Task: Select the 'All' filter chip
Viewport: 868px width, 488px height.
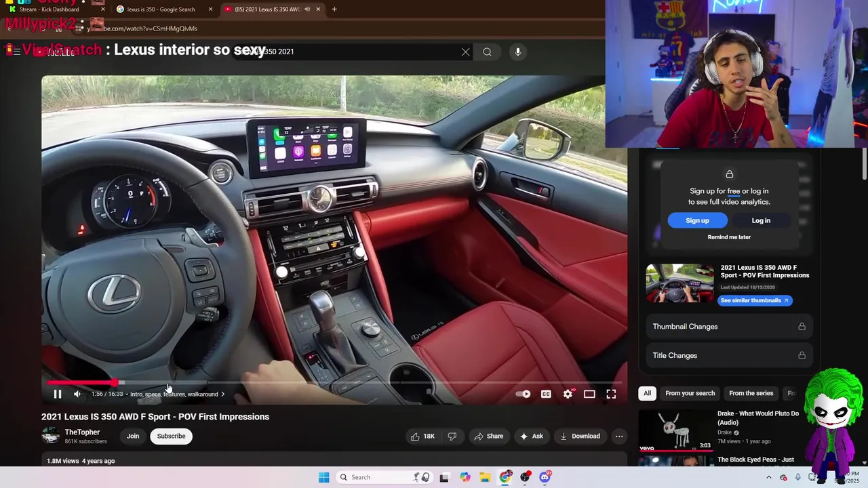Action: (647, 393)
